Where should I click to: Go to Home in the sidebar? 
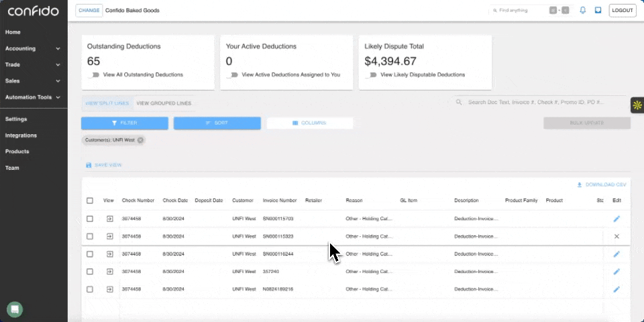coord(13,32)
